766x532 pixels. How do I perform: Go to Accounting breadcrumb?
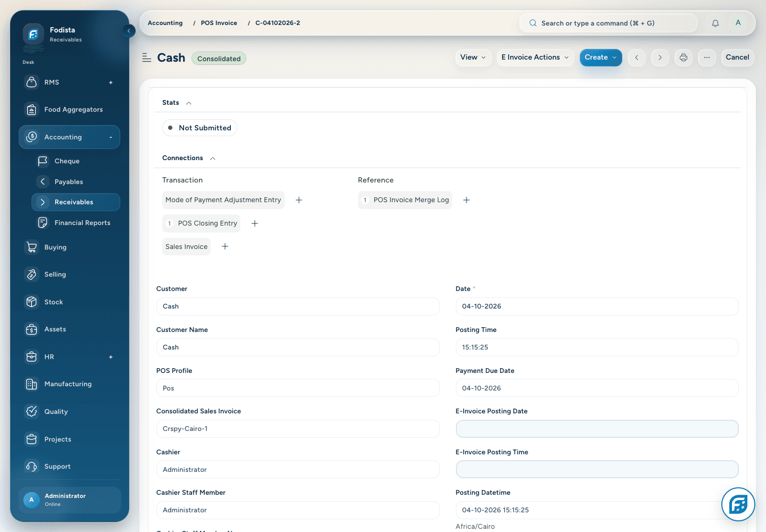pos(165,23)
